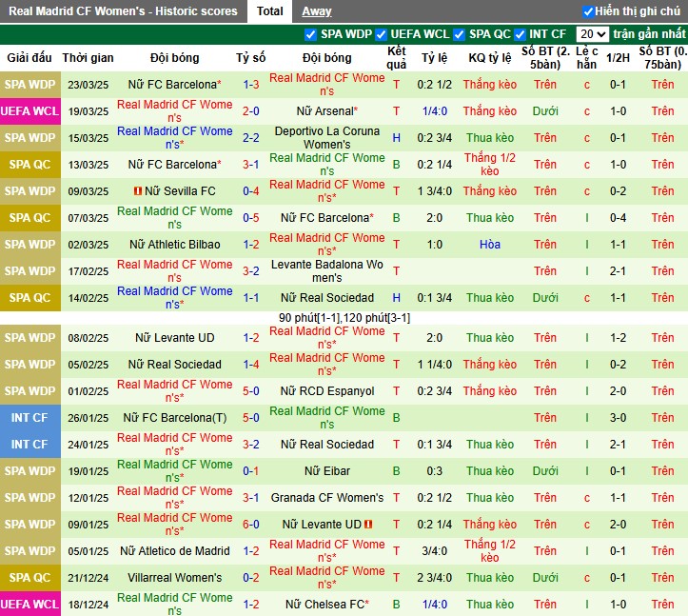Uncheck the UEFA WCL filter checkbox

point(381,34)
